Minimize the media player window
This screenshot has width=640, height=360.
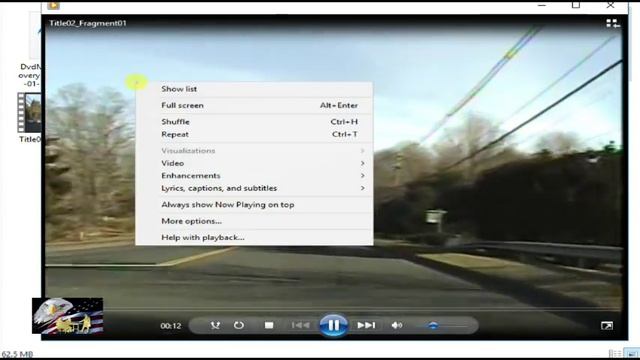point(542,5)
